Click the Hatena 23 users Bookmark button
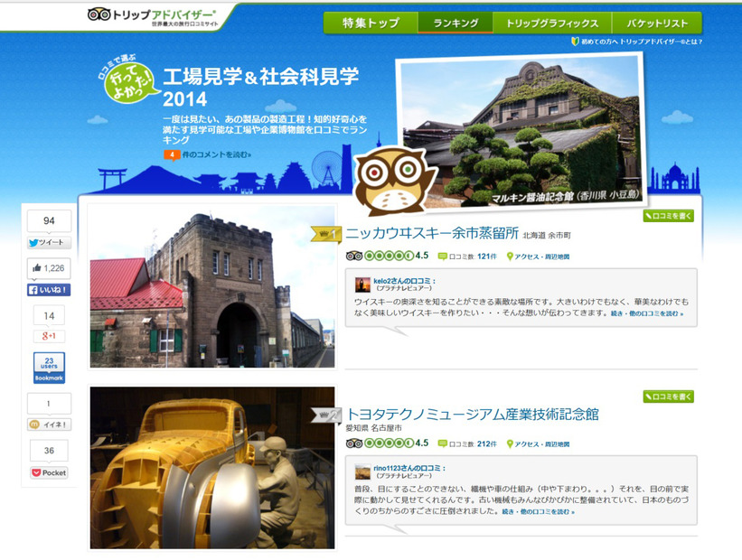 point(49,368)
